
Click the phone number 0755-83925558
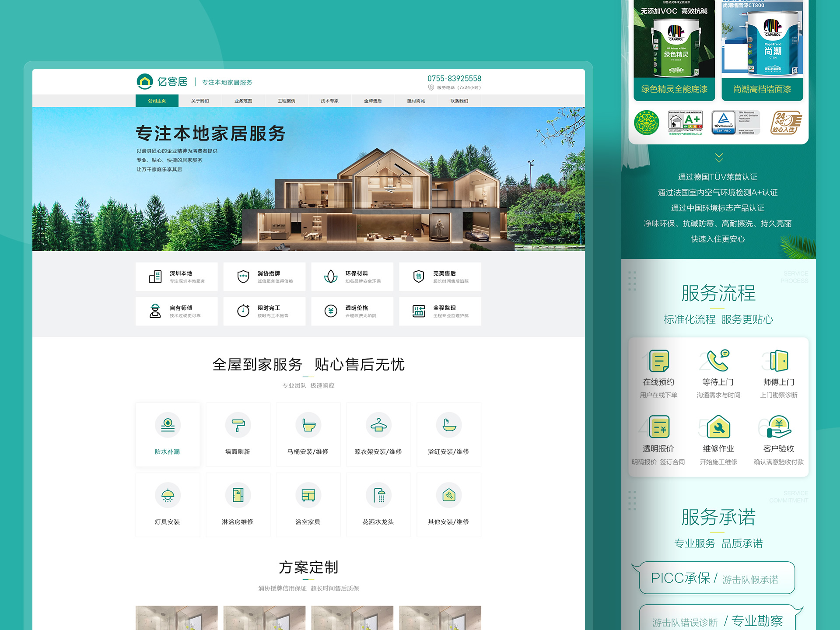pyautogui.click(x=454, y=79)
